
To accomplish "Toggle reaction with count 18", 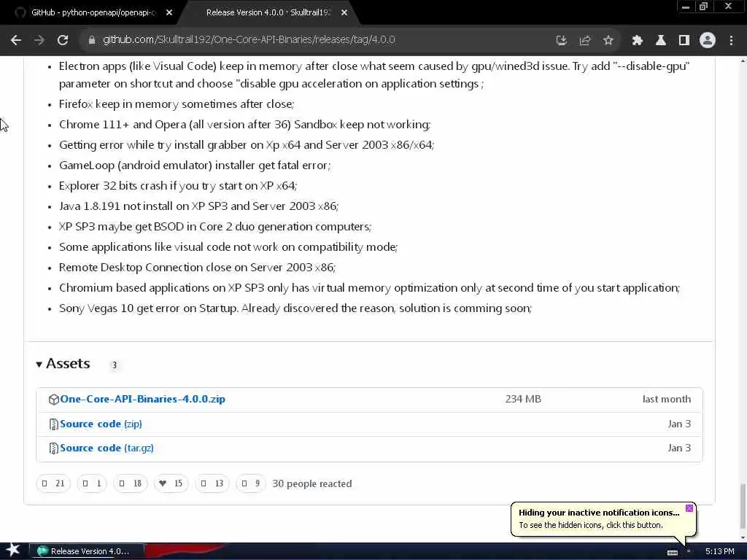I will point(131,483).
